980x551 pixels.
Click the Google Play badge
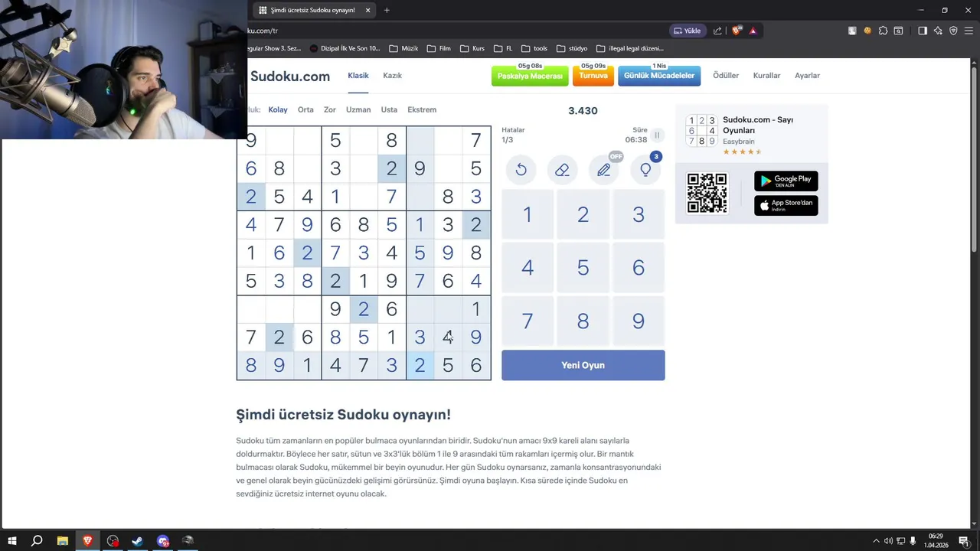pyautogui.click(x=786, y=181)
